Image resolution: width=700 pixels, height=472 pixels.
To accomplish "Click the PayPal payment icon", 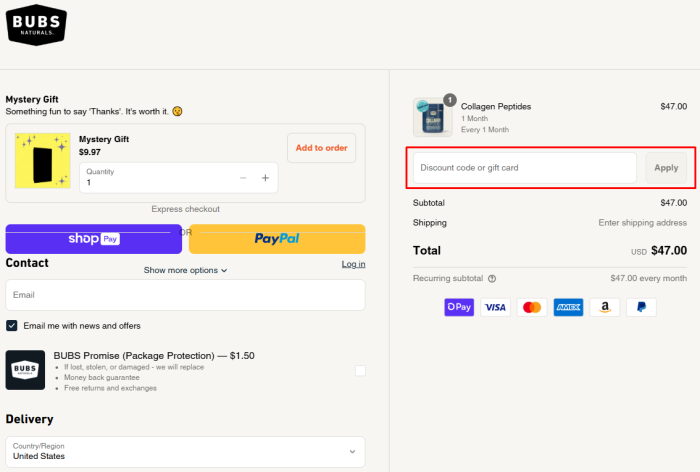I will [641, 307].
